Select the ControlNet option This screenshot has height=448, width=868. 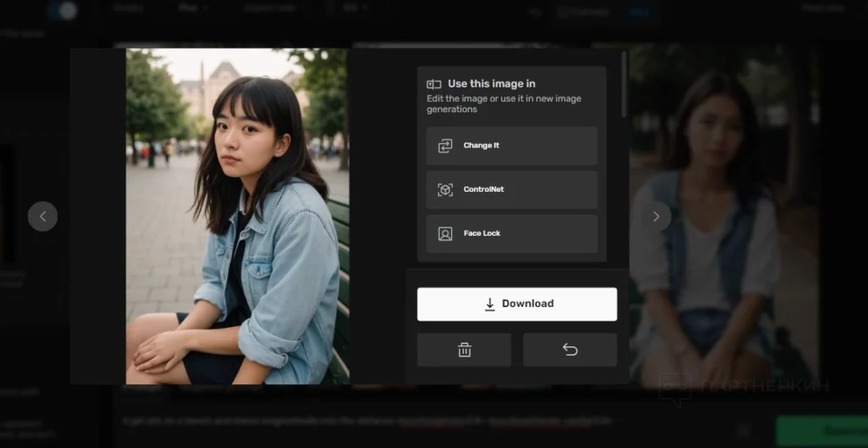(511, 189)
